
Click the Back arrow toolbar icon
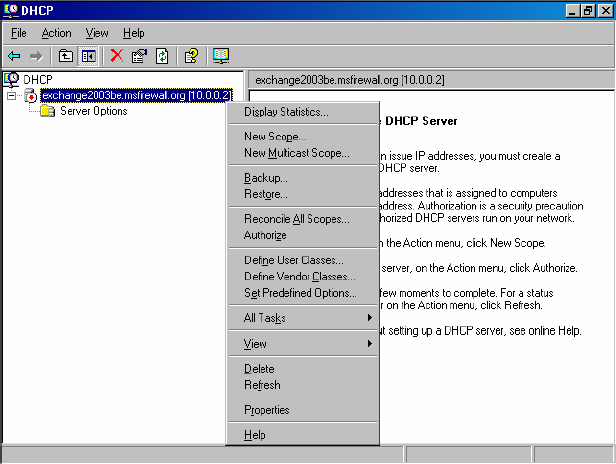14,56
